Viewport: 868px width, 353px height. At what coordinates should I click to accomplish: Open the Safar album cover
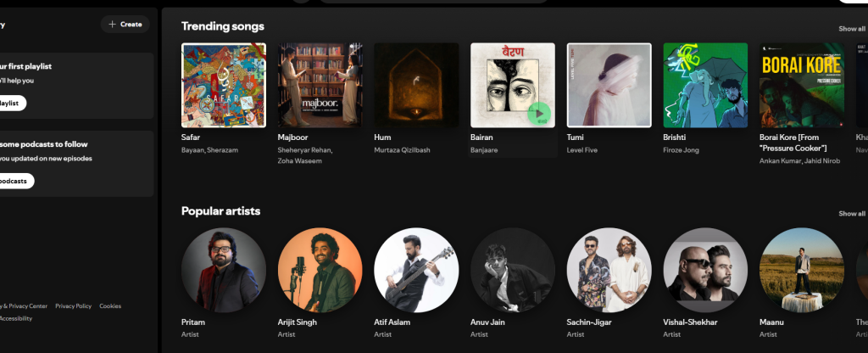coord(224,86)
